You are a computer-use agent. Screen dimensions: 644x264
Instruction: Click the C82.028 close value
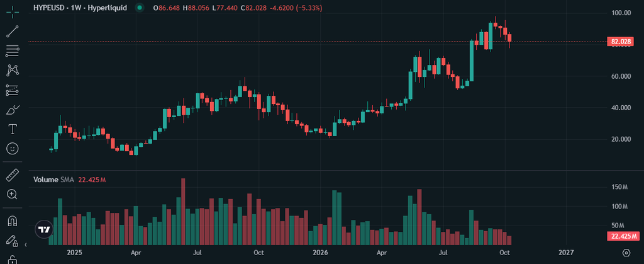click(x=253, y=8)
